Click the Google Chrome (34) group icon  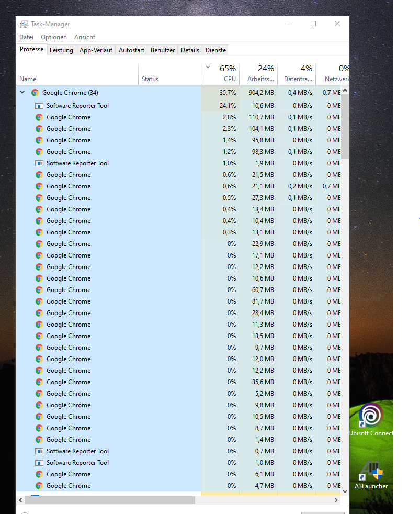point(35,93)
